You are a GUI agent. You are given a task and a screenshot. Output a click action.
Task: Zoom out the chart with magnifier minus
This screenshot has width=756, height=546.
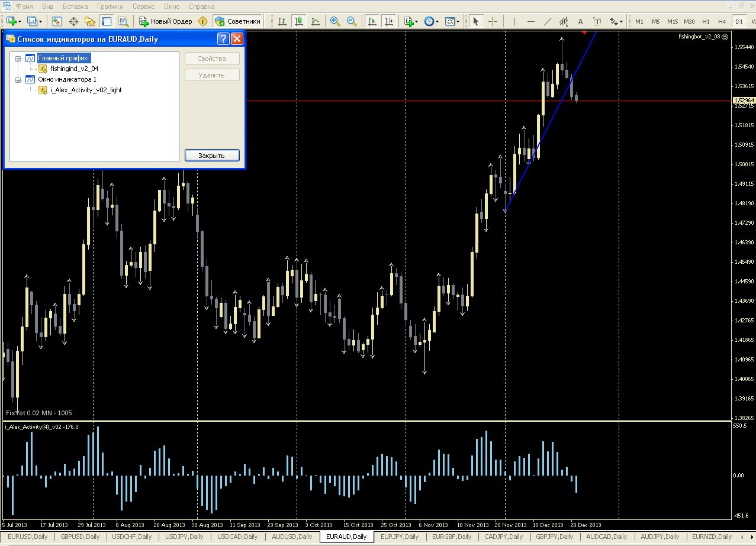pyautogui.click(x=352, y=21)
